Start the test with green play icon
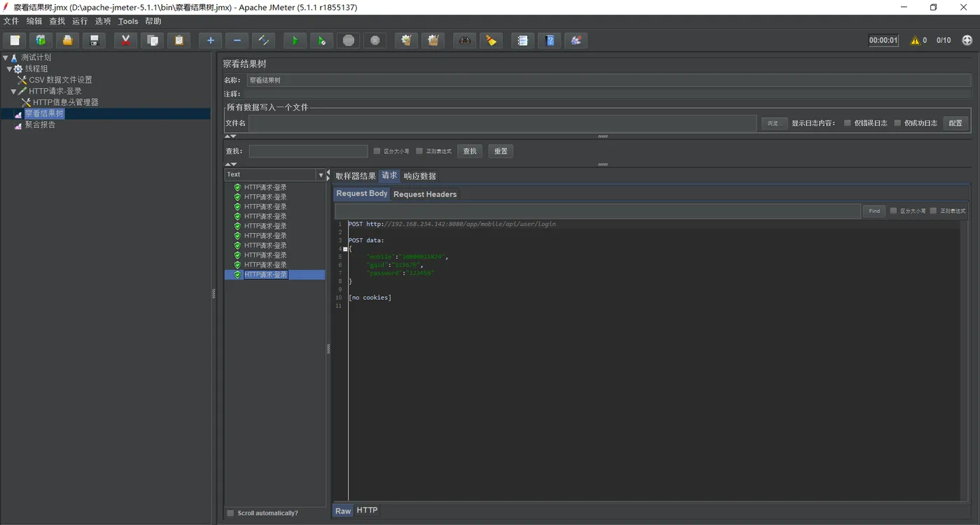 tap(295, 41)
